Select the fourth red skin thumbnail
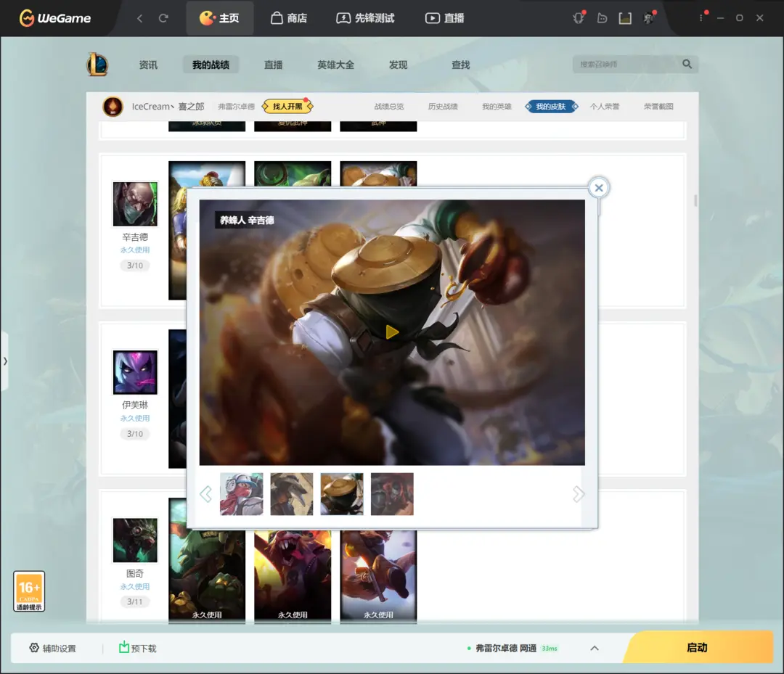 click(392, 494)
